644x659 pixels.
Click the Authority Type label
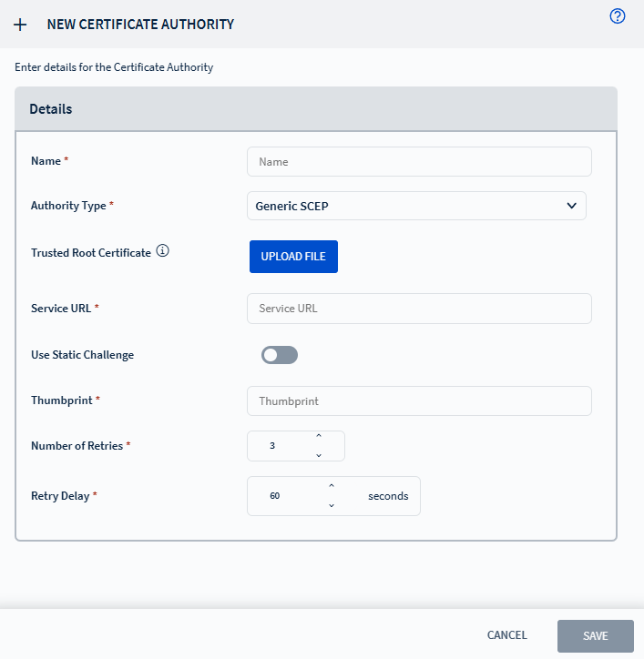pos(68,206)
